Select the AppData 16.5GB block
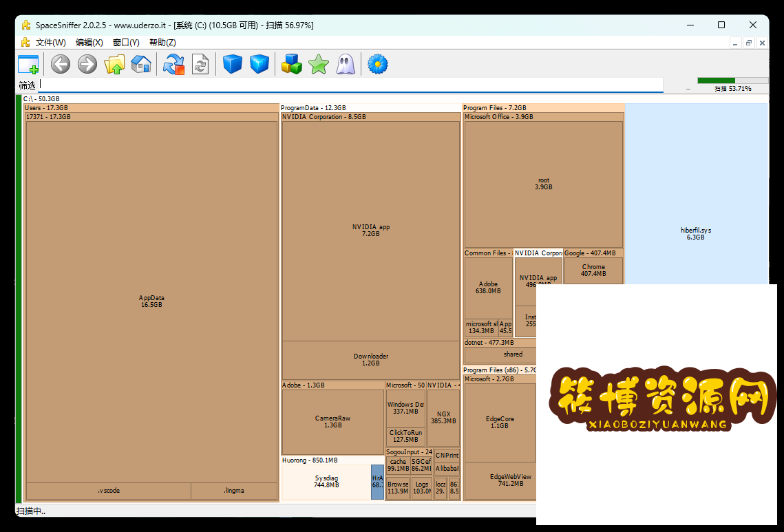 coord(151,301)
